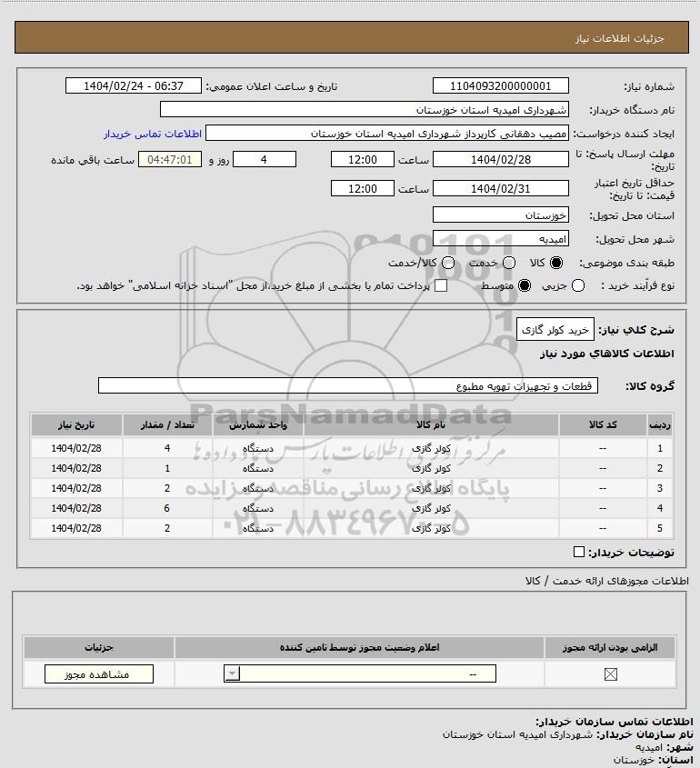Screen dimensions: 700x768
Task: Click کولر گازی in row 5
Action: (x=431, y=528)
